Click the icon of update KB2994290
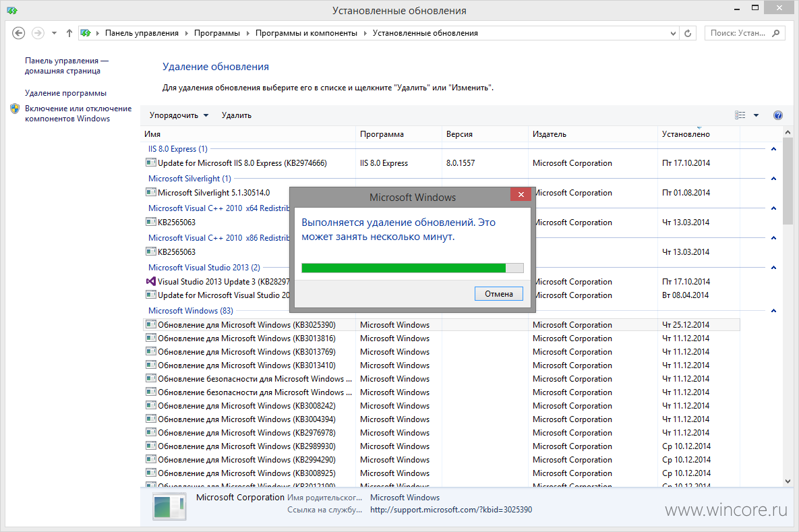 tap(151, 460)
